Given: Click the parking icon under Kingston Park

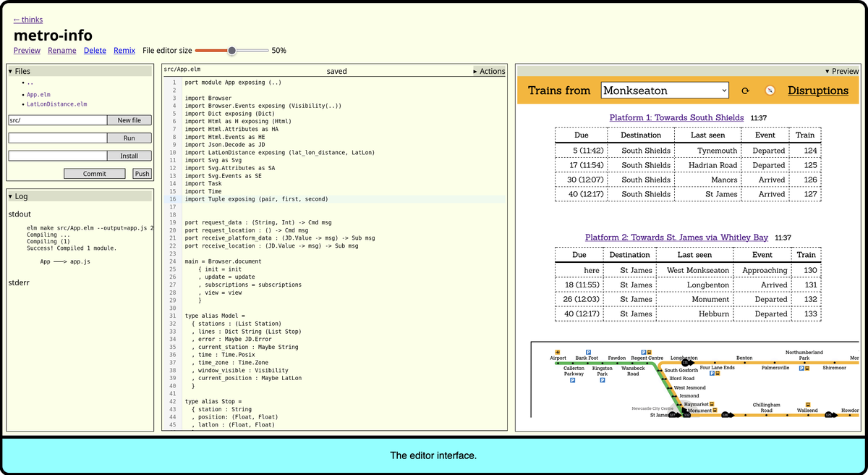Looking at the screenshot, I should (603, 380).
